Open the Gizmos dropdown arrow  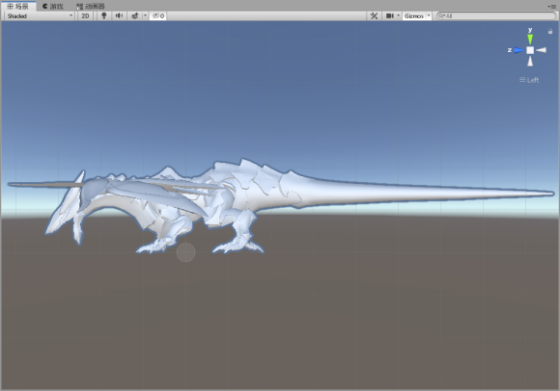pyautogui.click(x=429, y=16)
